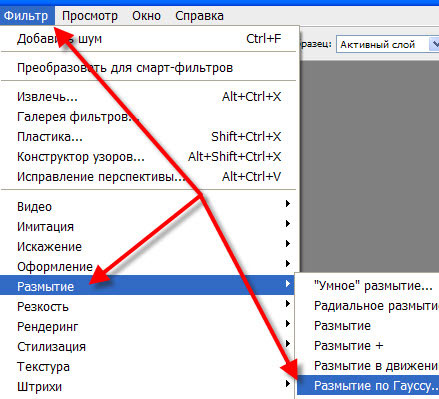Expand the Резкость submenu
The height and width of the screenshot is (399, 439).
[148, 306]
